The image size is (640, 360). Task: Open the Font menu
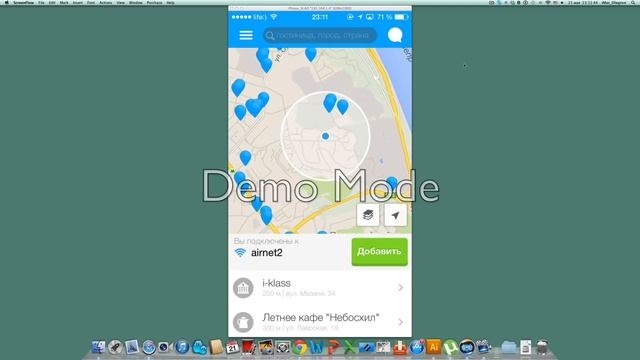click(91, 2)
